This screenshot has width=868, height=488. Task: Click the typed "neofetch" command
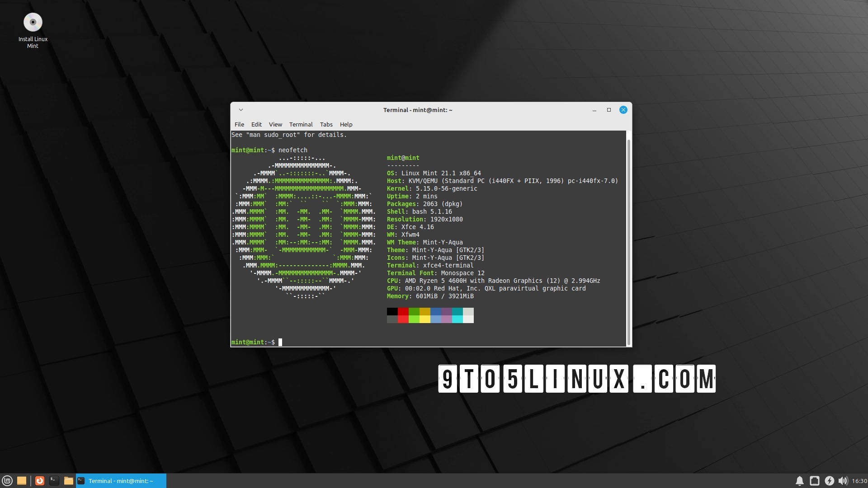[293, 150]
